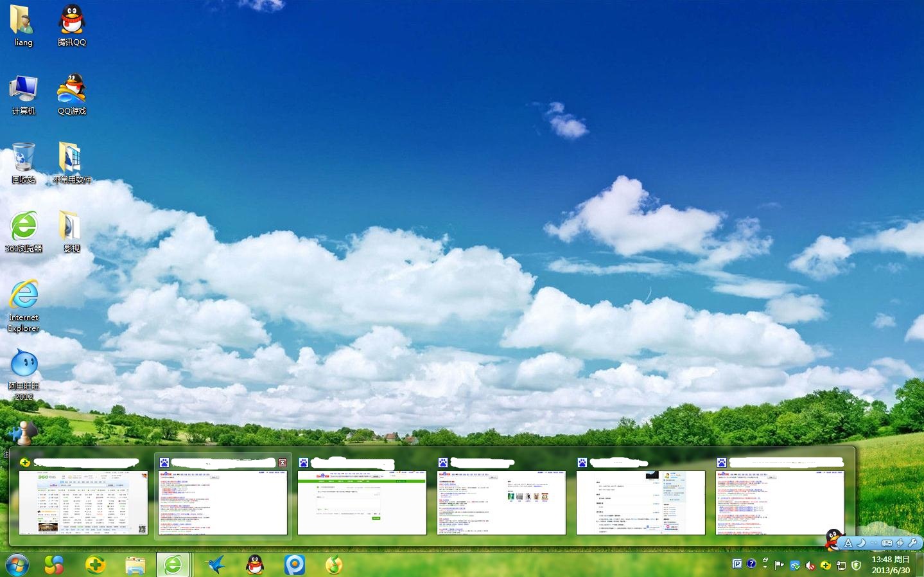Toggle the moon icon on input method bar

pyautogui.click(x=861, y=543)
